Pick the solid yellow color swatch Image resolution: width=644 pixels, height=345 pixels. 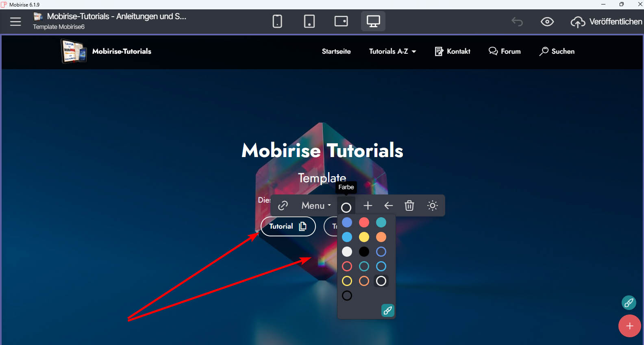point(364,237)
